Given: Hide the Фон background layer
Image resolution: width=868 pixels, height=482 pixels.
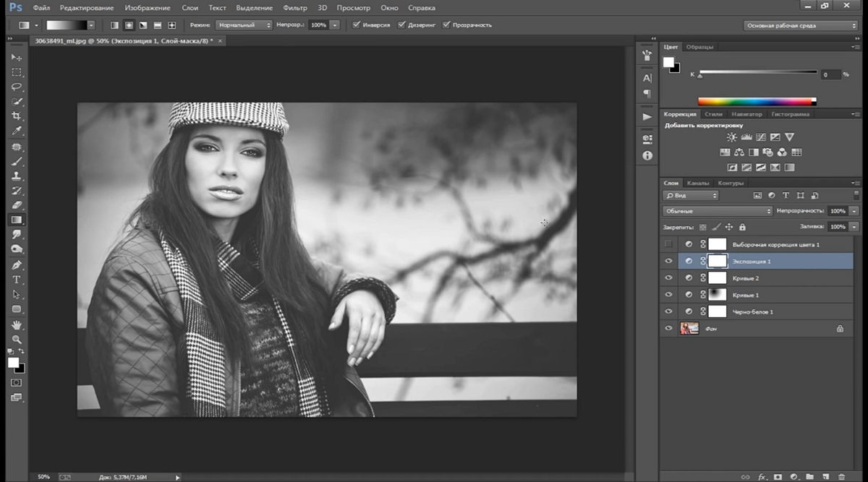Looking at the screenshot, I should coord(668,328).
